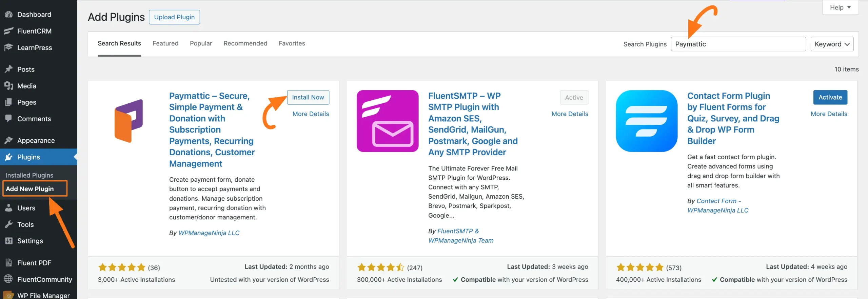Expand the Help dropdown
The height and width of the screenshot is (299, 868).
click(840, 7)
